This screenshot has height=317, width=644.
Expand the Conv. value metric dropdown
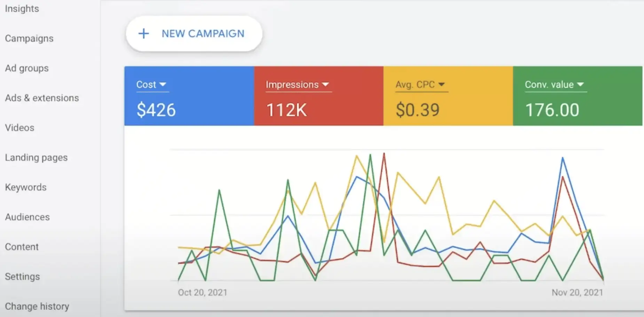pos(580,84)
